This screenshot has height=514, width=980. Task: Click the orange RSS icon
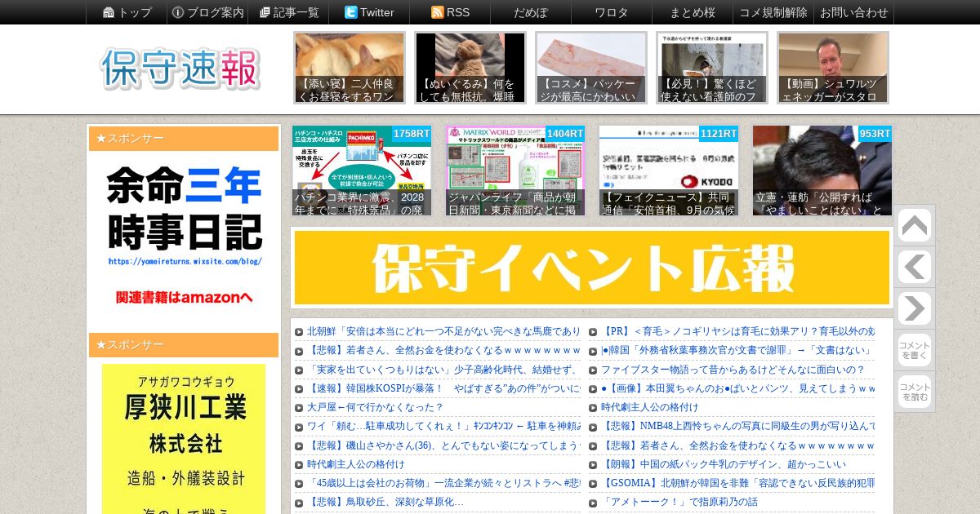coord(438,12)
